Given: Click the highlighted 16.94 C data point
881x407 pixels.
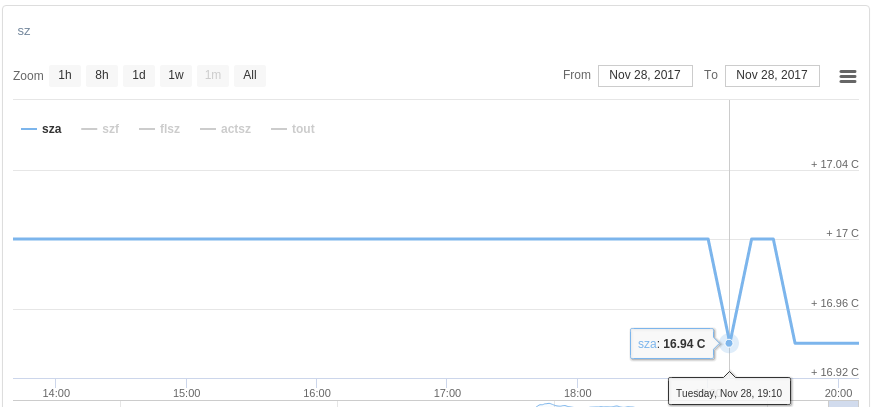Looking at the screenshot, I should pos(729,343).
